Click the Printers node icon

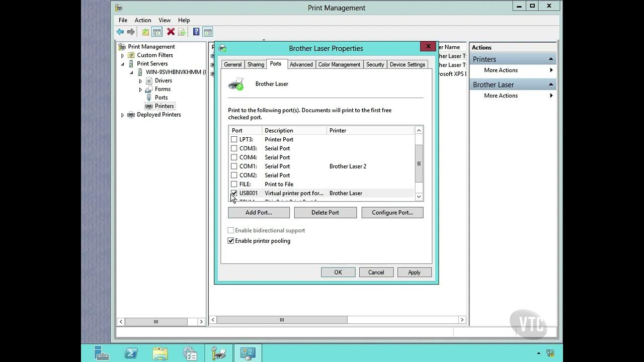(x=149, y=106)
